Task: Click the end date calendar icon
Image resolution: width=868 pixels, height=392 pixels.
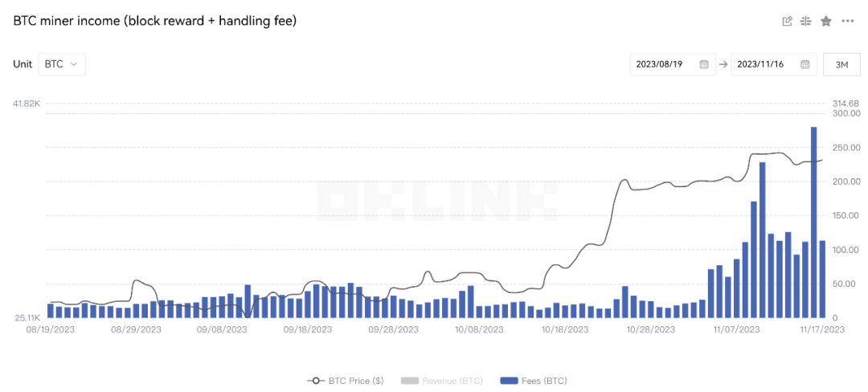Action: (805, 64)
